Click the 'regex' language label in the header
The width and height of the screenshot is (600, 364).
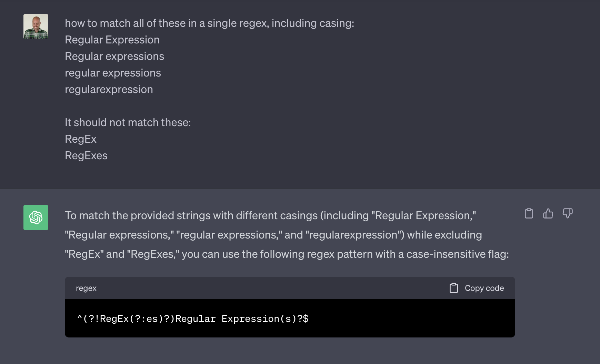[x=86, y=288]
